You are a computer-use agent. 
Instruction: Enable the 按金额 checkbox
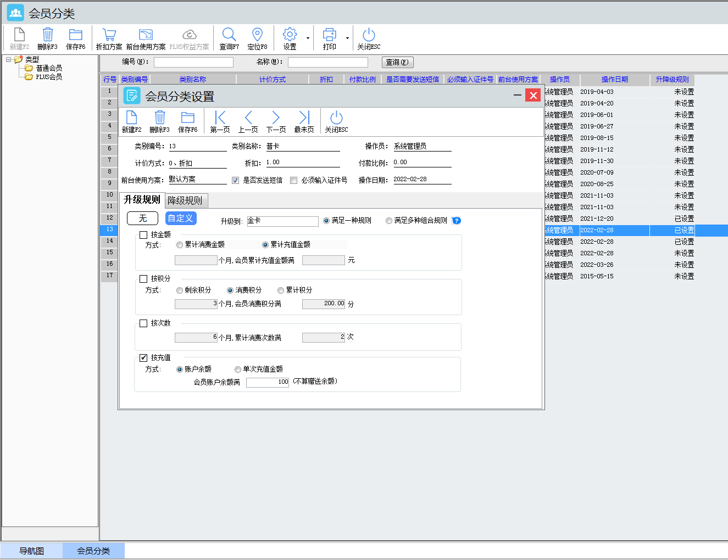(143, 235)
